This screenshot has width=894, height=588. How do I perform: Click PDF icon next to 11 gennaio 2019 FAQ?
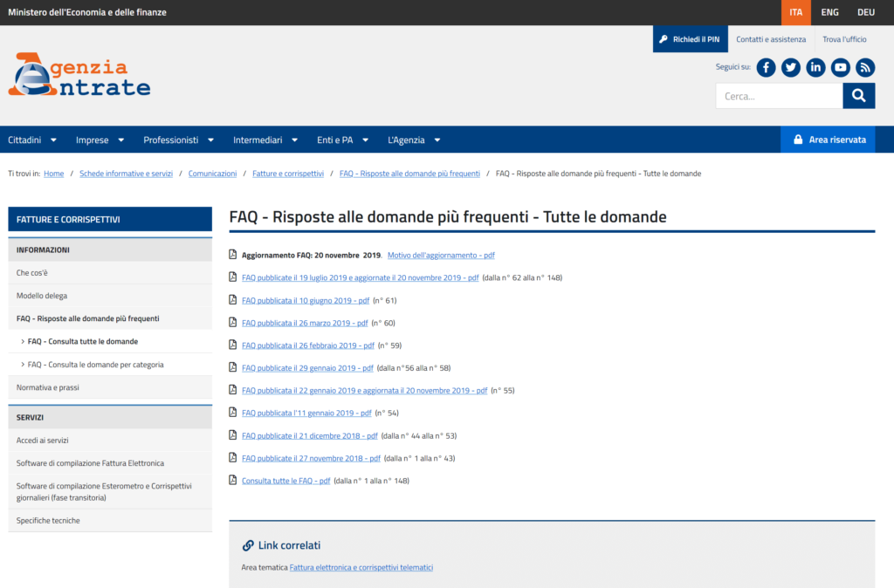pos(232,412)
